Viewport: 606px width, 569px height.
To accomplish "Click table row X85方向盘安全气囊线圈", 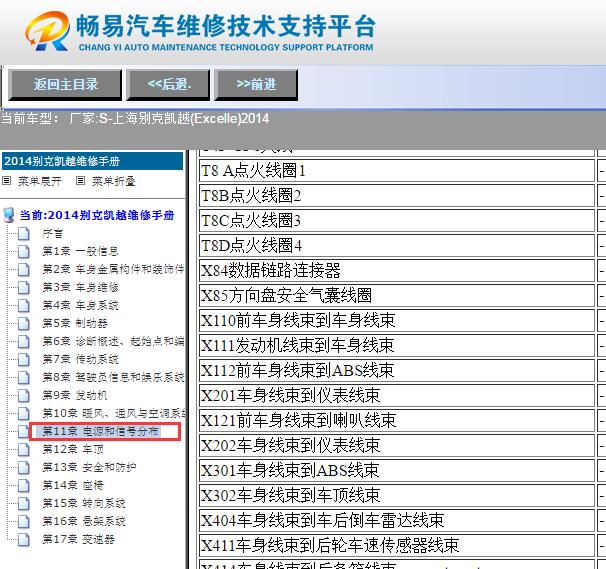I will [x=397, y=295].
